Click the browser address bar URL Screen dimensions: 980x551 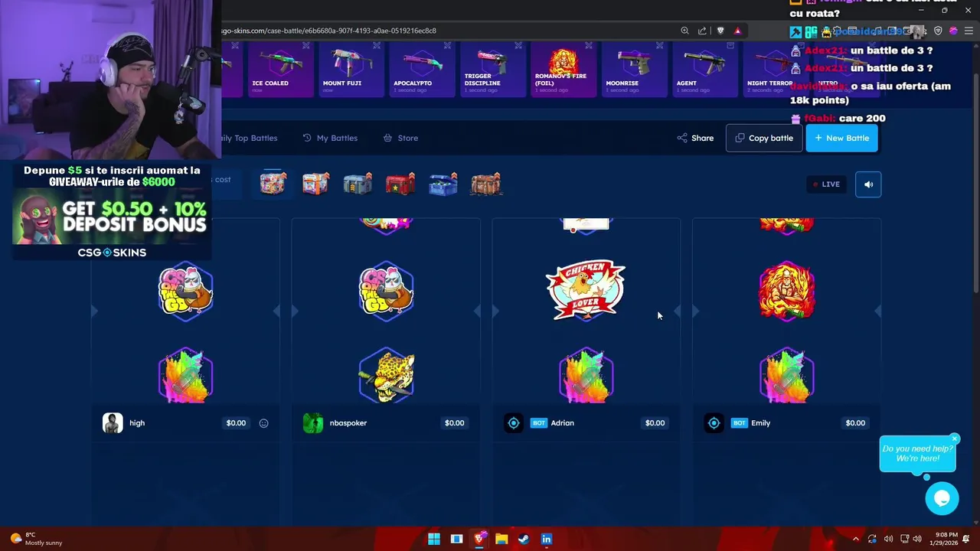[329, 31]
